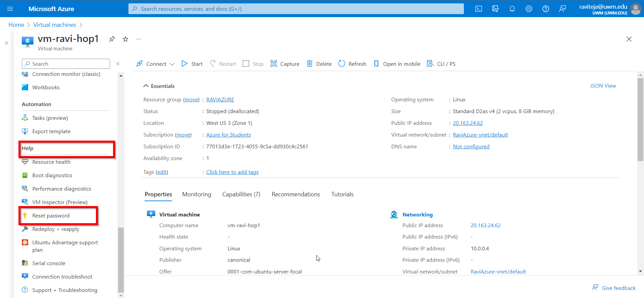Expand the Connect dropdown

[x=172, y=64]
